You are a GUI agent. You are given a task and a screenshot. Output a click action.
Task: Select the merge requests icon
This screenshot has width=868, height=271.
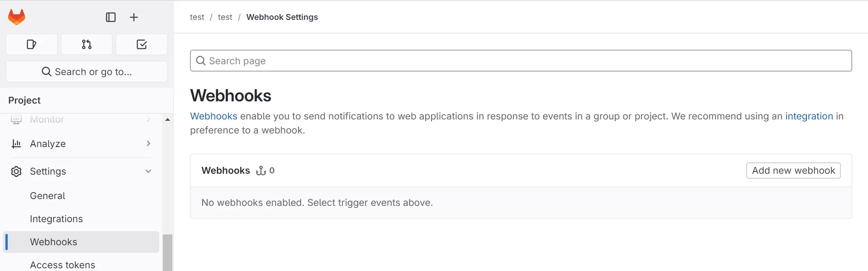point(86,44)
